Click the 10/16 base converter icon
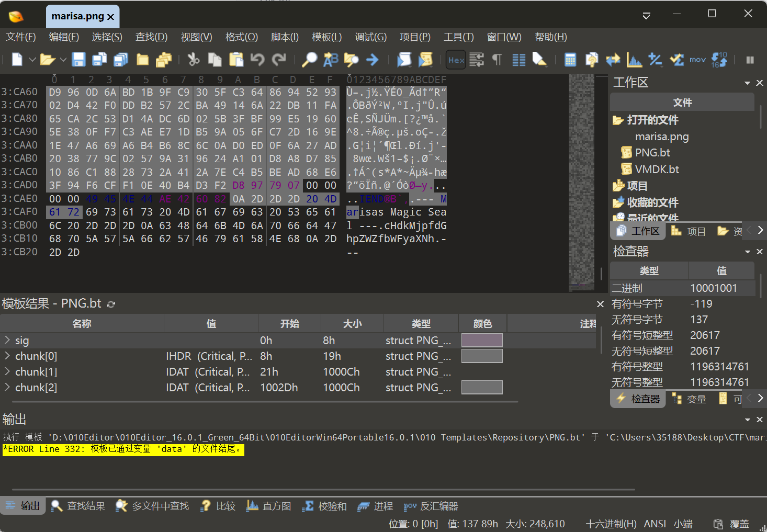 (719, 60)
